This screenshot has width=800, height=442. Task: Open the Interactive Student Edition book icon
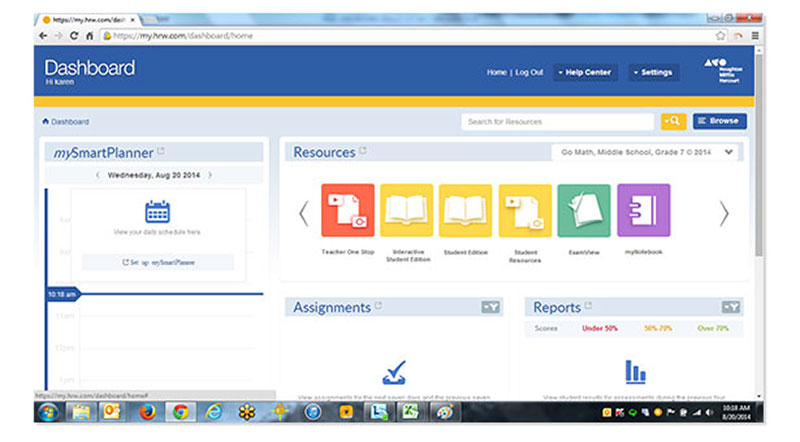coord(407,210)
